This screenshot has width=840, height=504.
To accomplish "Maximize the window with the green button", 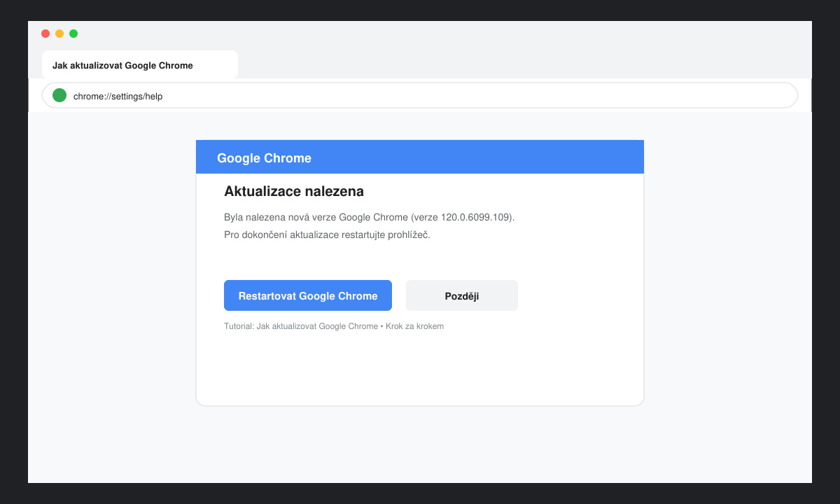I will pyautogui.click(x=73, y=34).
